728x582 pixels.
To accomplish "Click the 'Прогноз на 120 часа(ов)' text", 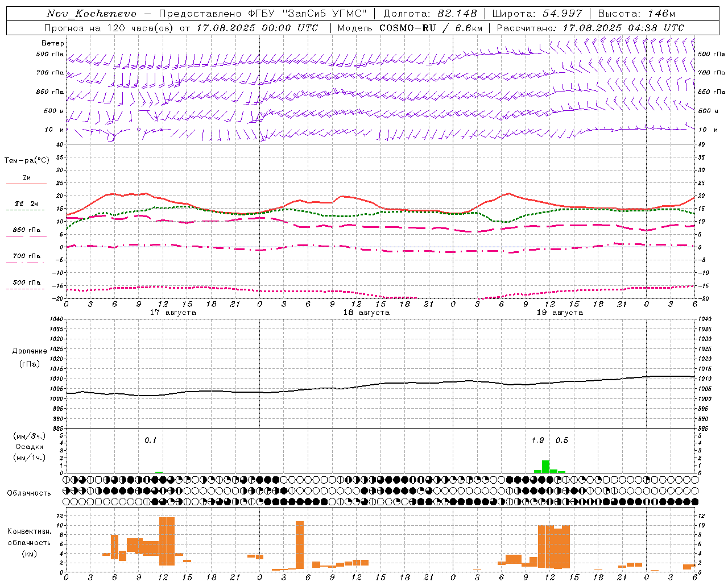I will click(109, 28).
